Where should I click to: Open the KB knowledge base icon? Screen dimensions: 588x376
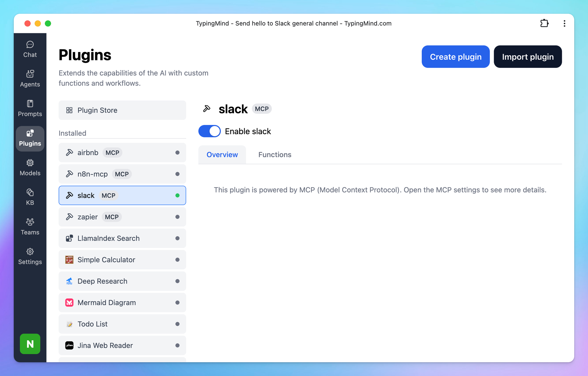[30, 192]
